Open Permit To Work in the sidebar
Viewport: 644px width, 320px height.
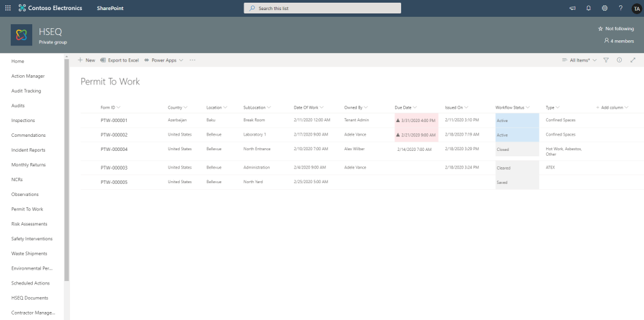pyautogui.click(x=27, y=209)
